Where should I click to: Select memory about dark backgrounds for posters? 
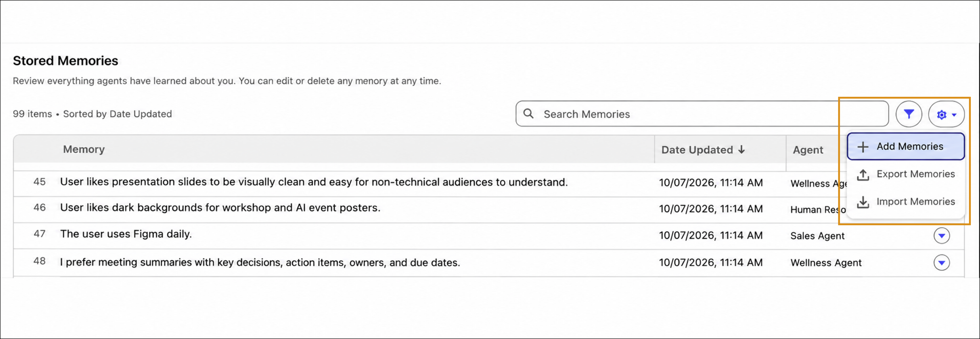click(220, 208)
